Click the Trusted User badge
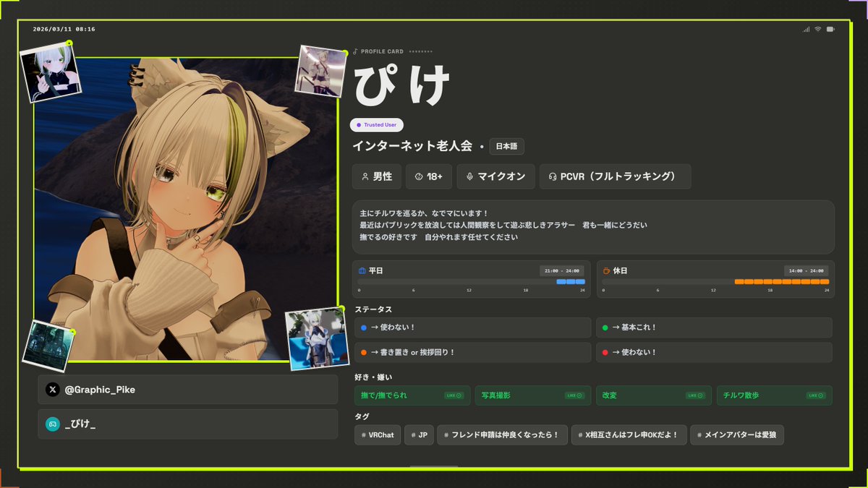 [x=376, y=124]
